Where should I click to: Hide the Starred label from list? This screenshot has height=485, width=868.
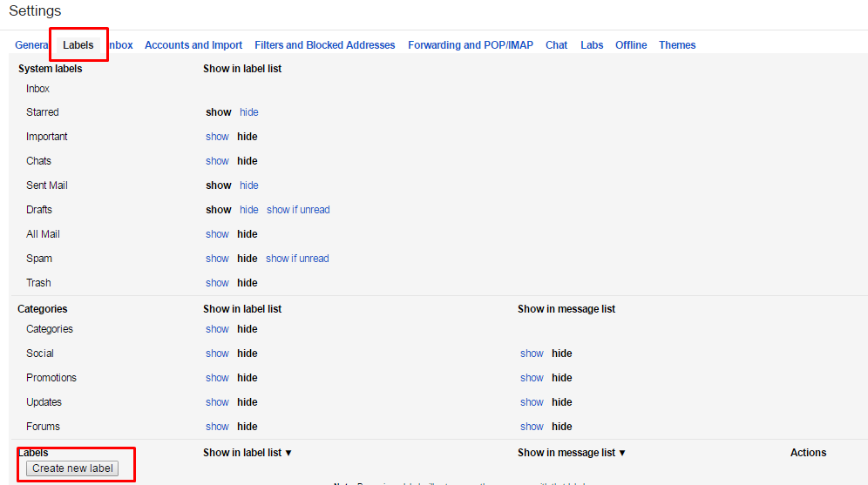coord(249,112)
